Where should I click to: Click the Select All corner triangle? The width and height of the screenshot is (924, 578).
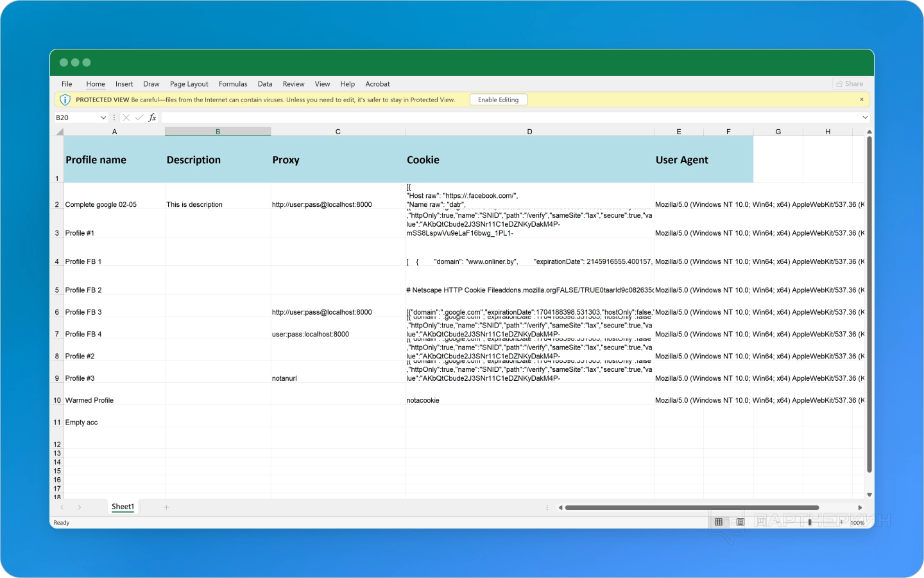tap(60, 132)
